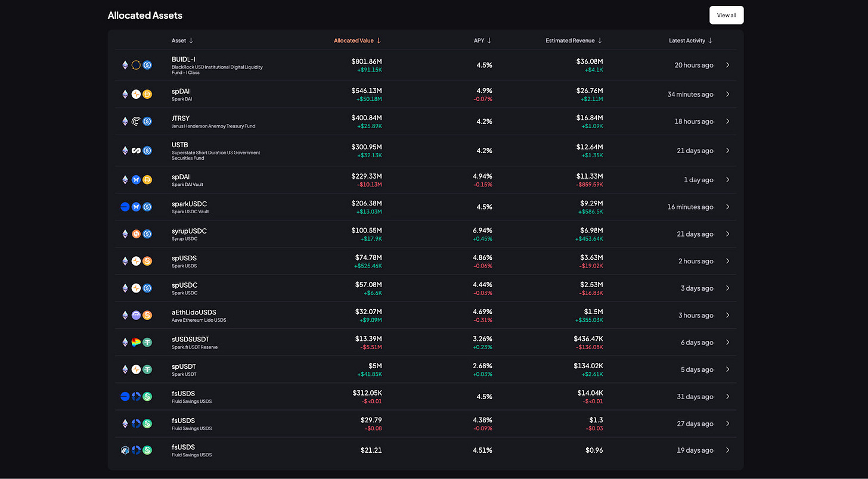868x479 pixels.
Task: Select the spUSDS Spark USDS asset row
Action: pos(426,261)
